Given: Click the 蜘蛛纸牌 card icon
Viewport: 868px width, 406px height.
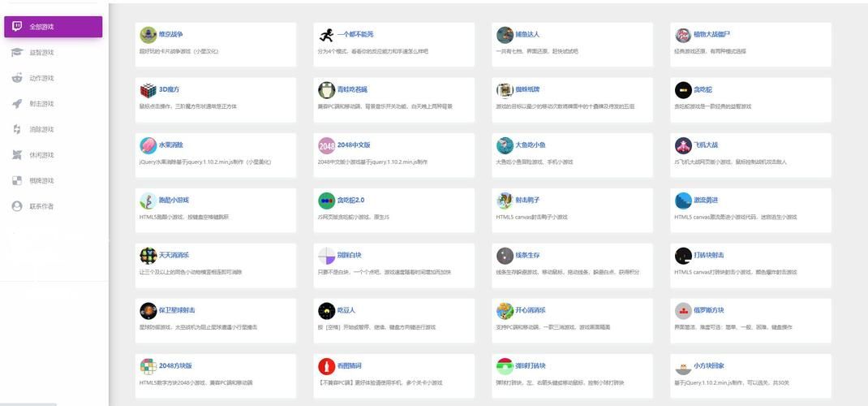Looking at the screenshot, I should [505, 90].
